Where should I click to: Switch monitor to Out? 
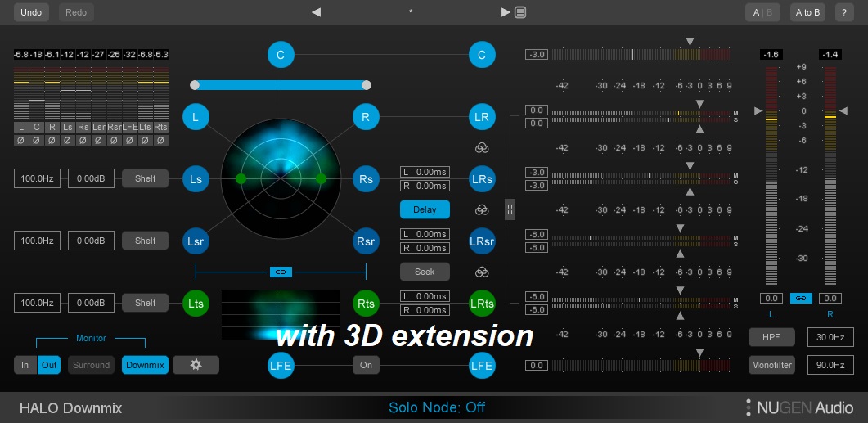[49, 365]
